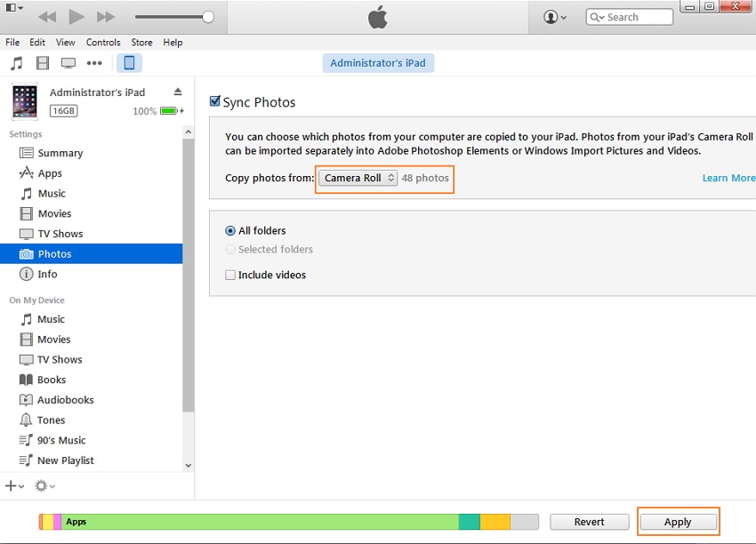Open the Learn More link
Viewport: 756px width, 544px height.
[x=728, y=178]
